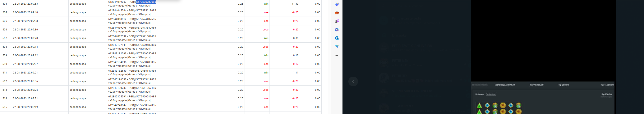This screenshot has height=114, width=644.
Task: Open the Tools briefcase sidebar icon
Action: click(x=337, y=13)
